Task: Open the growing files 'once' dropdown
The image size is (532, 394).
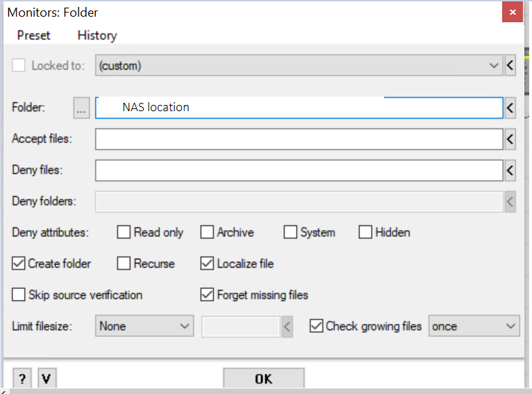Action: [474, 326]
